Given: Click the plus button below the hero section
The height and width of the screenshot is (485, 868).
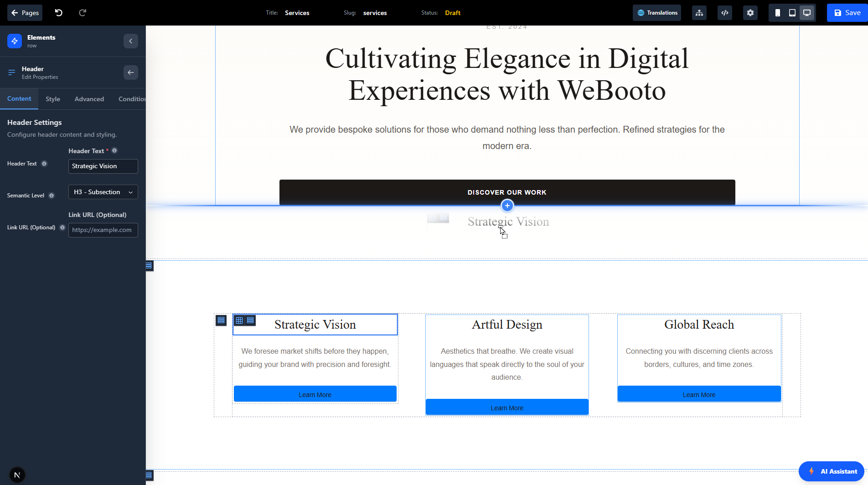Looking at the screenshot, I should [x=507, y=206].
